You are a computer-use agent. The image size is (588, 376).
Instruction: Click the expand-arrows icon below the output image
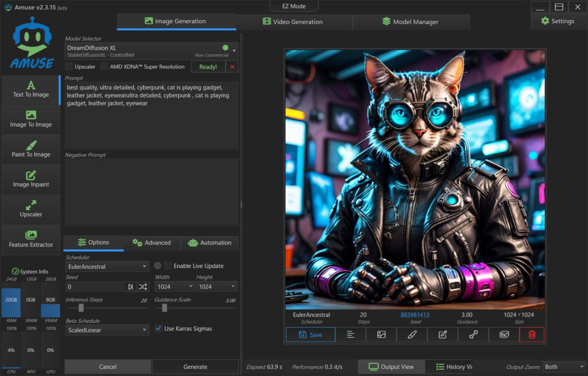click(x=473, y=335)
